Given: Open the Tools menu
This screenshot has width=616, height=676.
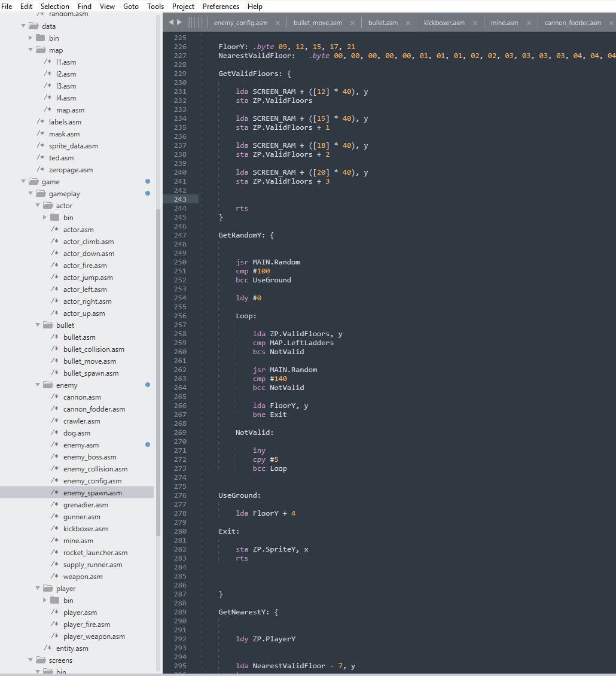Looking at the screenshot, I should (x=155, y=7).
